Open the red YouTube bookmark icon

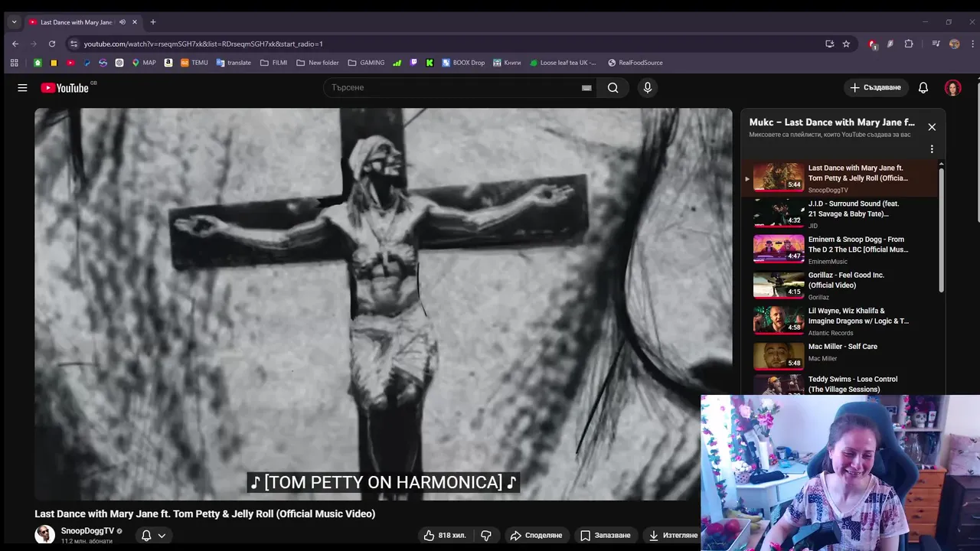click(x=70, y=63)
